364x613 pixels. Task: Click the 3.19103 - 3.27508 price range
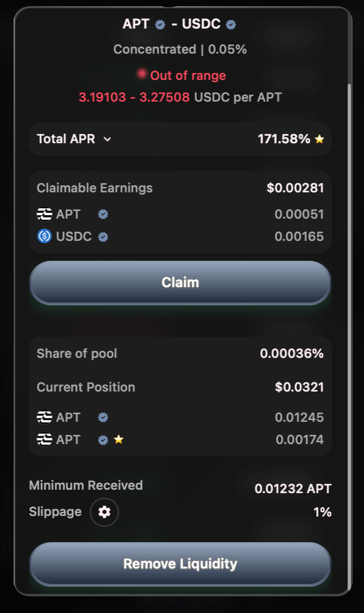[134, 97]
